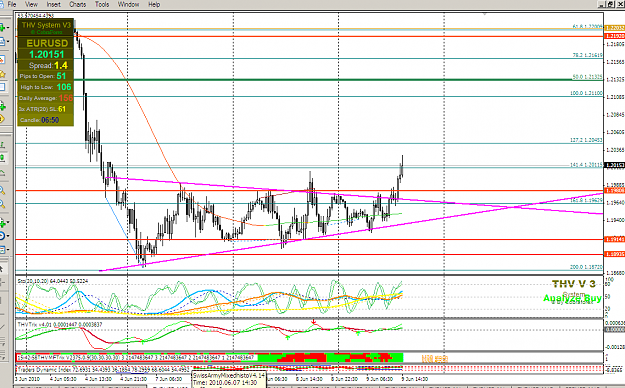Click the 3 Jun 2010 time axis label
The image size is (625, 388).
(28, 379)
